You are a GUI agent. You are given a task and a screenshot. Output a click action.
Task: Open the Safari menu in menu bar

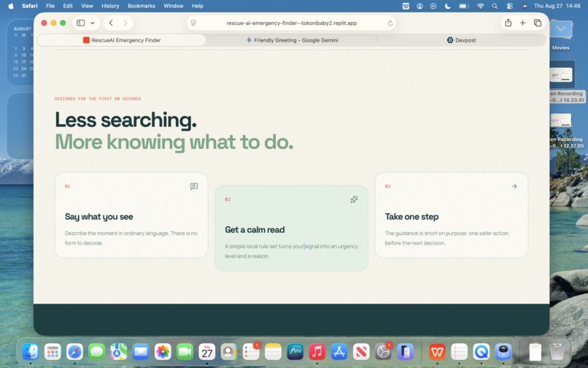[30, 6]
